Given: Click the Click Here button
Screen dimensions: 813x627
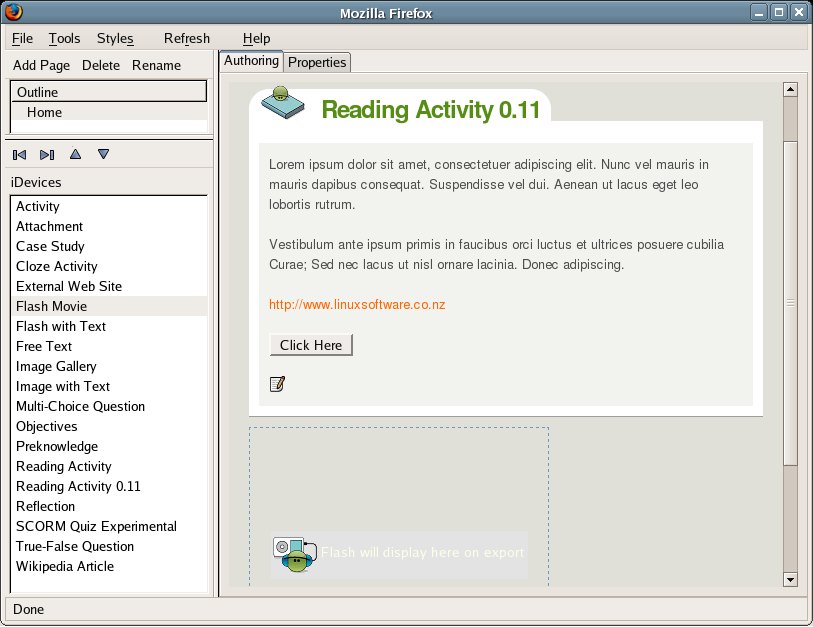Looking at the screenshot, I should point(311,345).
